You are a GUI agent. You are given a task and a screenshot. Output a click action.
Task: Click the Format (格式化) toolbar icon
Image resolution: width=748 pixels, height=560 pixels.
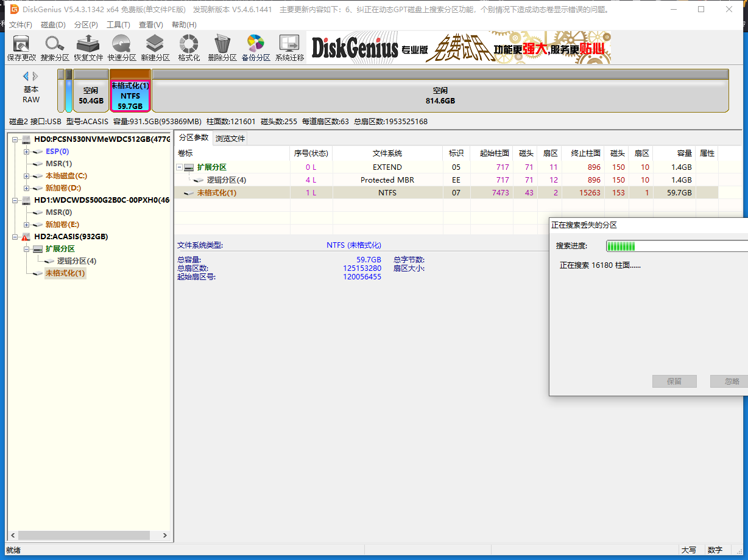pos(189,48)
